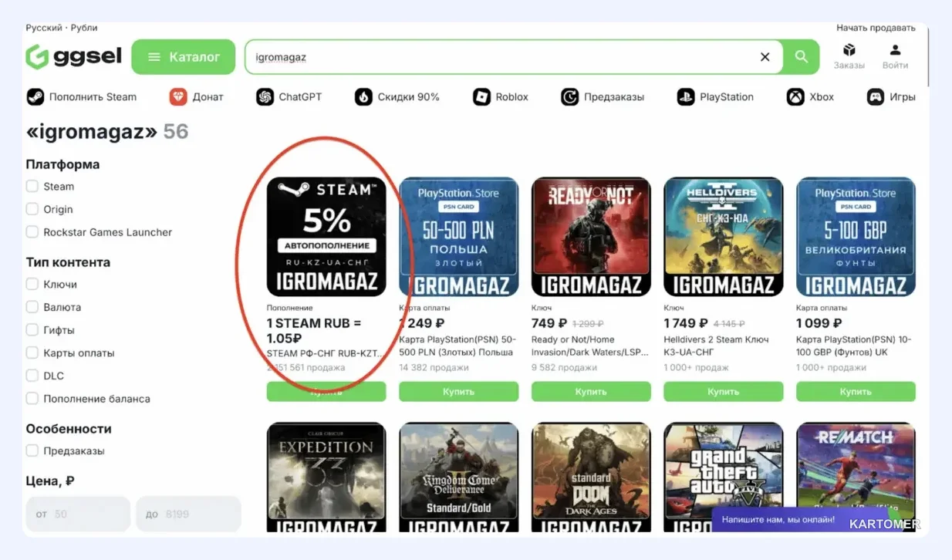The height and width of the screenshot is (560, 952).
Task: Click the price 'до' maximum field
Action: (188, 514)
